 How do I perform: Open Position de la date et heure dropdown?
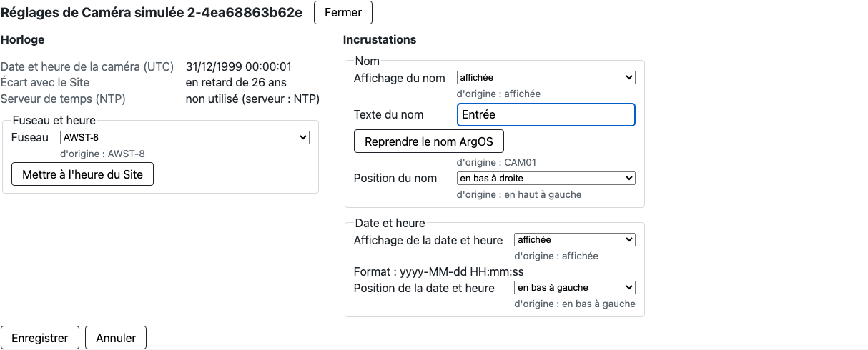[x=575, y=287]
